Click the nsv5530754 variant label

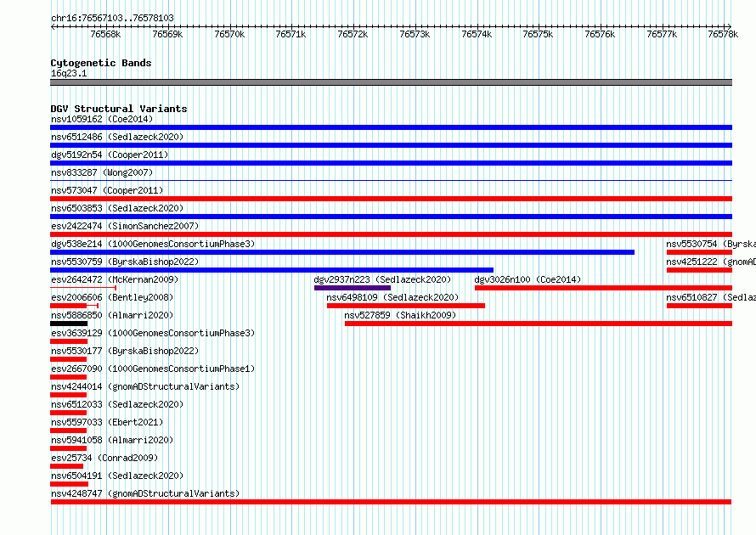(711, 244)
